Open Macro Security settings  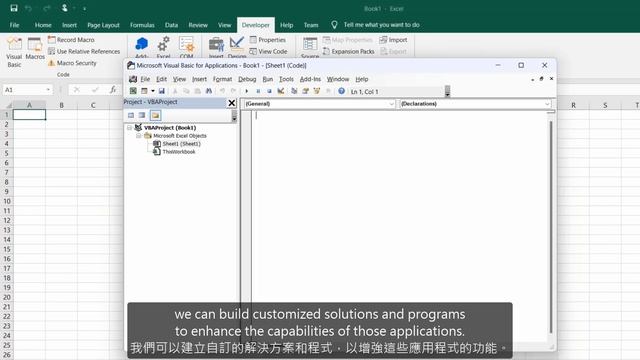pyautogui.click(x=72, y=63)
